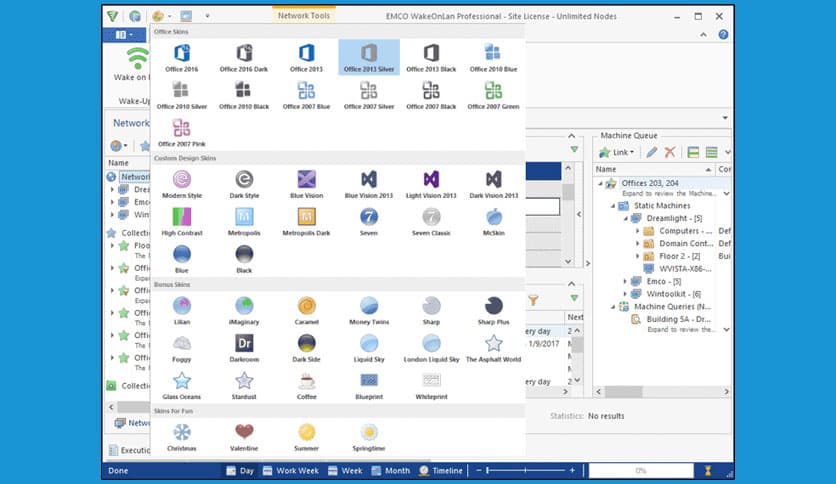836x484 pixels.
Task: Collapse the Static Machines node
Action: pos(613,206)
